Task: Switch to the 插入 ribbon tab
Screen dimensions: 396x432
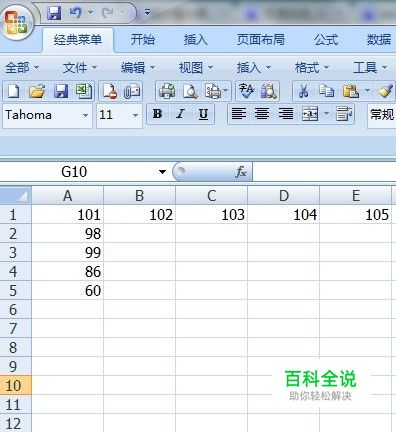Action: (196, 40)
